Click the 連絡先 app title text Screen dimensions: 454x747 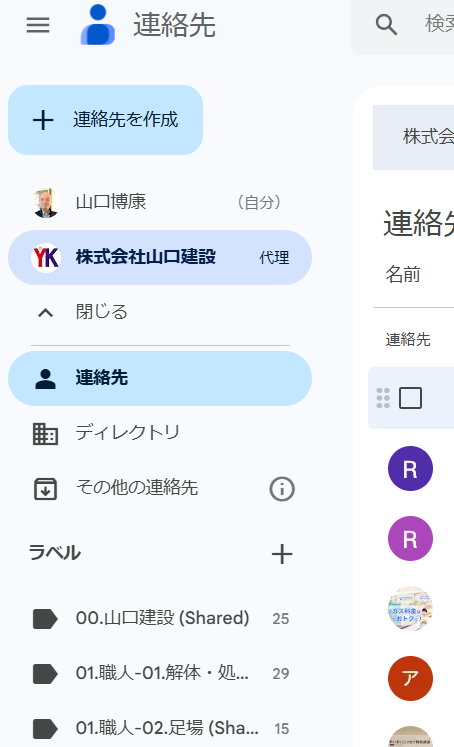tap(174, 25)
